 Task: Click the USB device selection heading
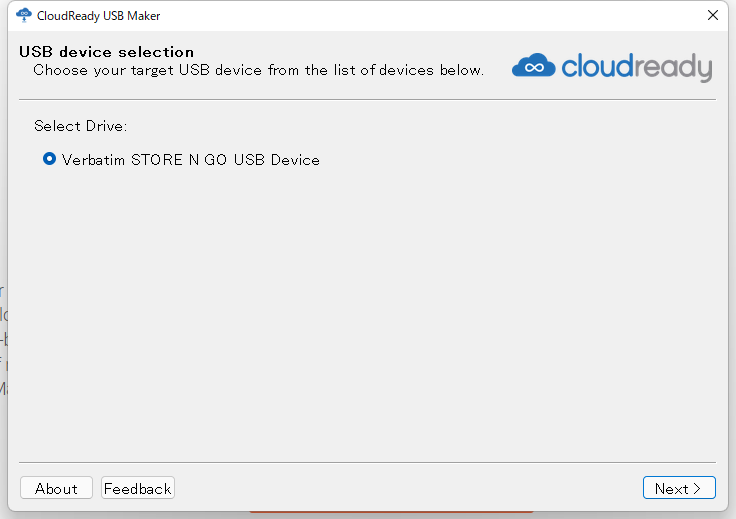pyautogui.click(x=106, y=52)
